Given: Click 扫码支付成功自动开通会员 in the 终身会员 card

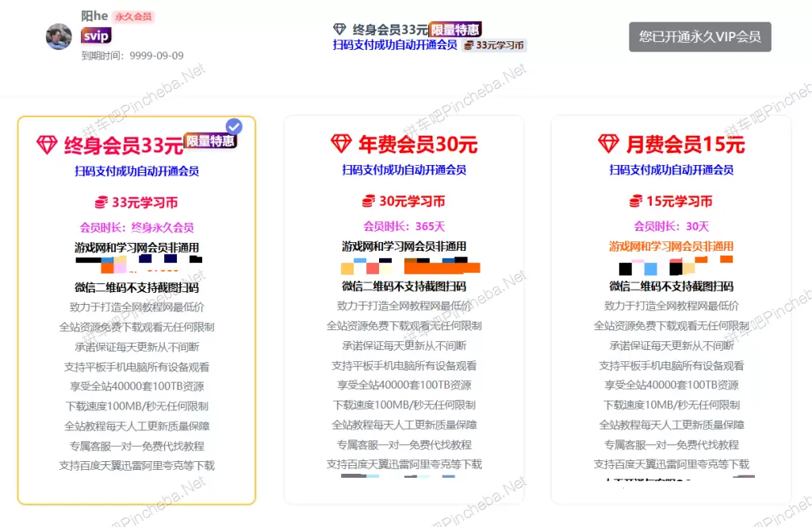Looking at the screenshot, I should point(136,171).
